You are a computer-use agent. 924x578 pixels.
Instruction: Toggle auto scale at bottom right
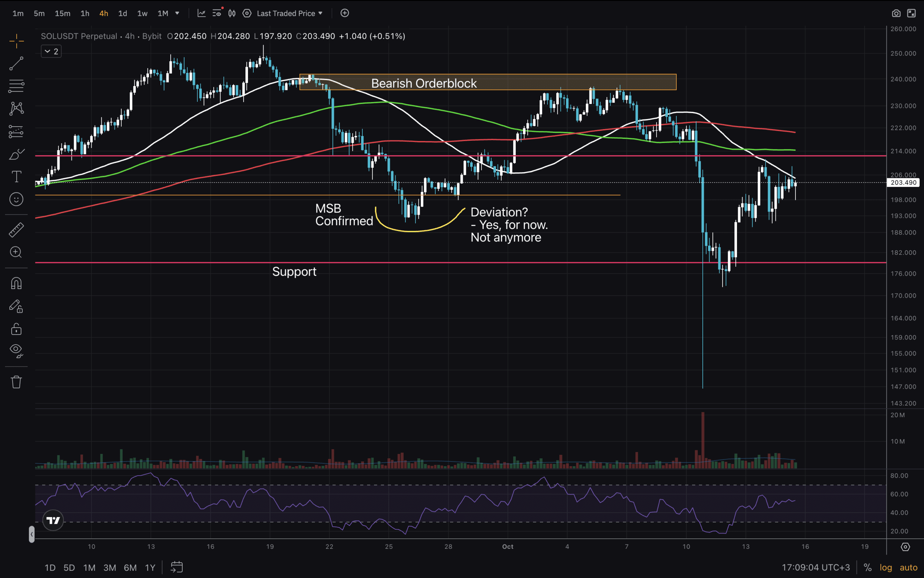908,567
